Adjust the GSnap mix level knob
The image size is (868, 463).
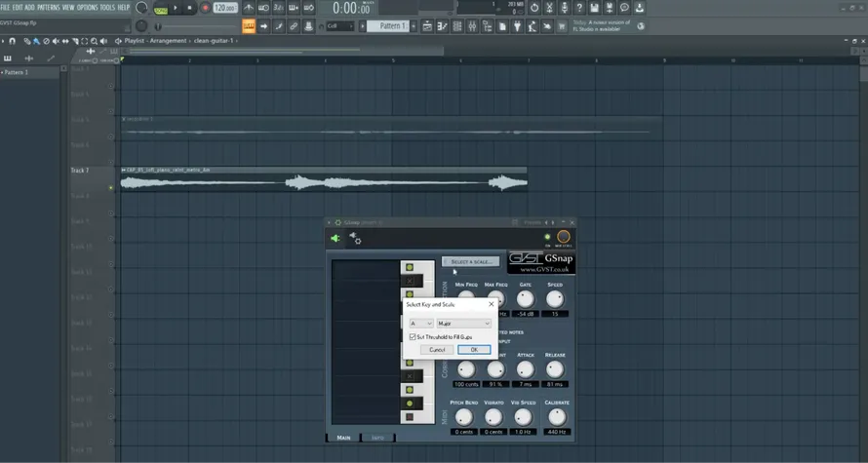point(563,237)
